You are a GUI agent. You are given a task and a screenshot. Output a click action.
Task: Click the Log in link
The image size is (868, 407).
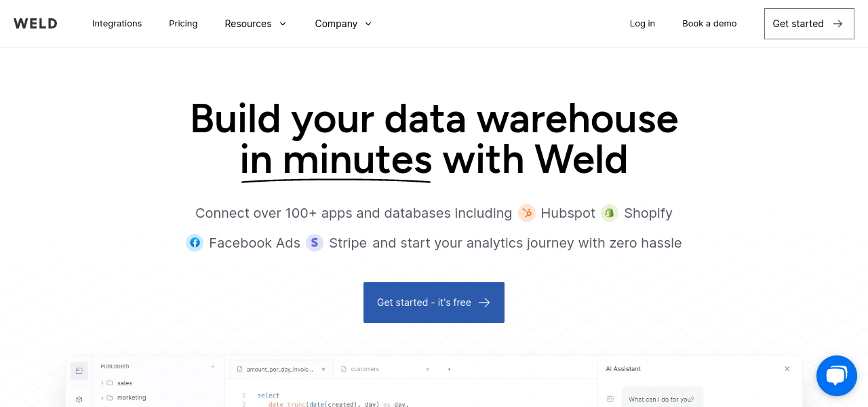(x=642, y=24)
